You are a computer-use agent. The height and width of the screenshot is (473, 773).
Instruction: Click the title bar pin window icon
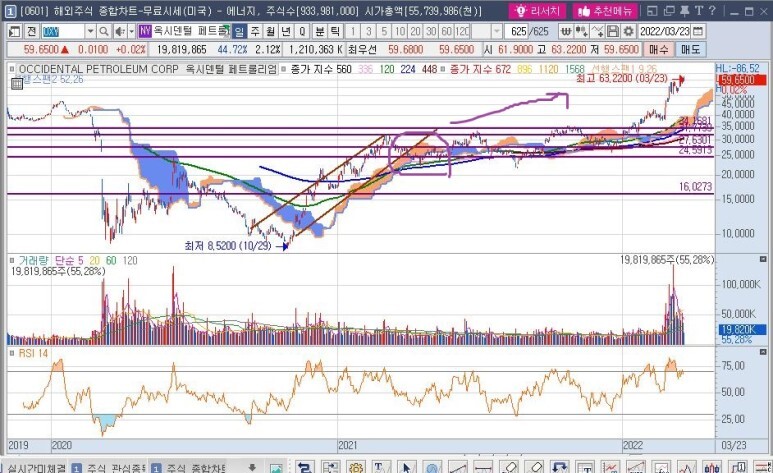coord(685,10)
